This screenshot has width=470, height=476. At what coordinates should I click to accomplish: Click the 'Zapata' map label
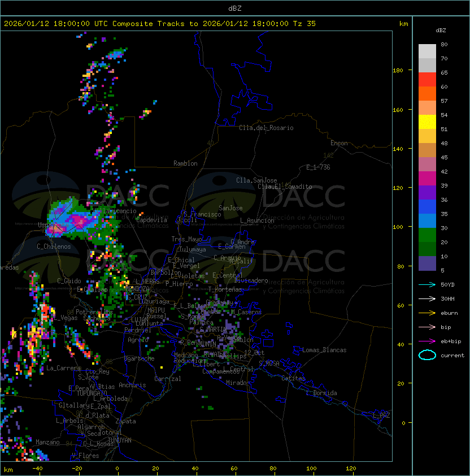pyautogui.click(x=125, y=421)
